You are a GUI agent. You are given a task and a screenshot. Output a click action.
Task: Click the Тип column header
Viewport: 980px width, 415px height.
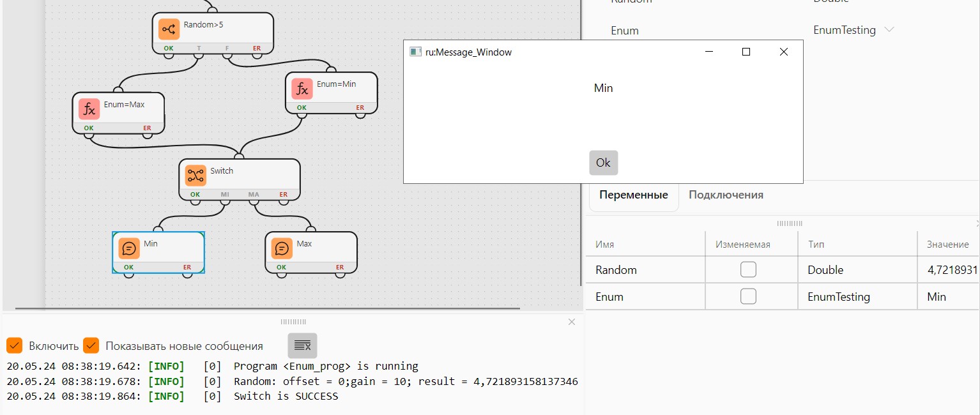coord(857,245)
